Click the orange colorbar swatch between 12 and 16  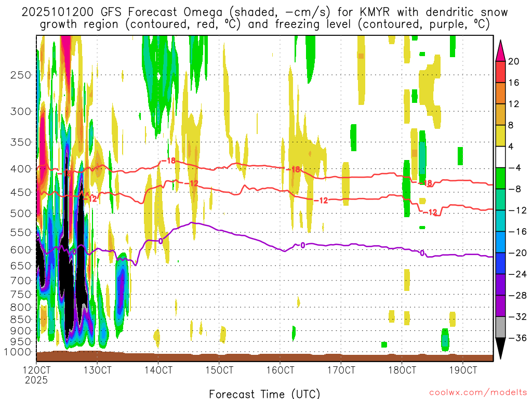pos(500,93)
